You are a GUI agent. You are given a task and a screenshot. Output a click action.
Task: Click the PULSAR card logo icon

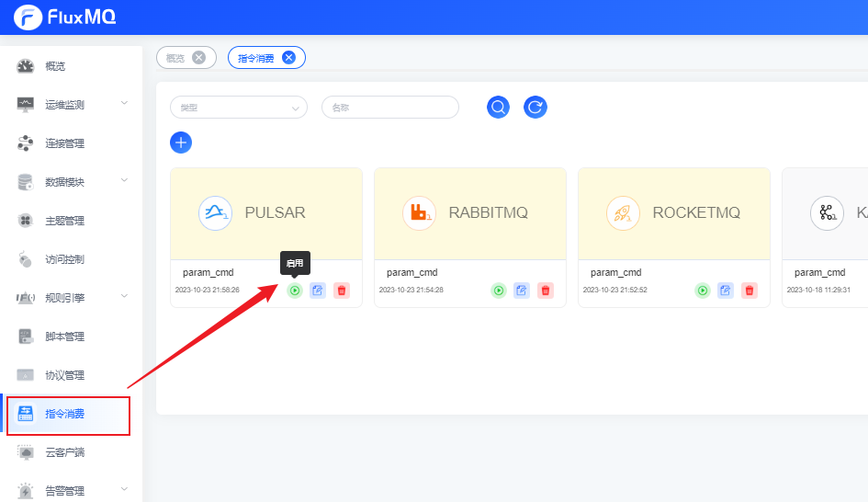click(x=215, y=212)
